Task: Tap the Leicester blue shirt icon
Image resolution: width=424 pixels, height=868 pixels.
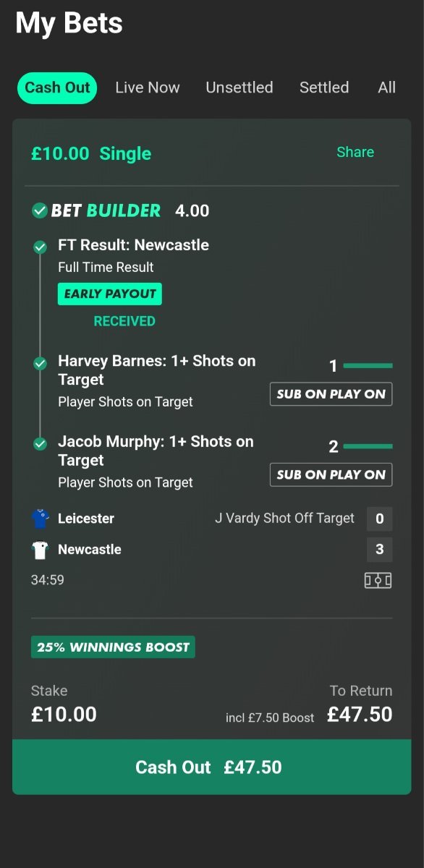Action: [x=40, y=519]
